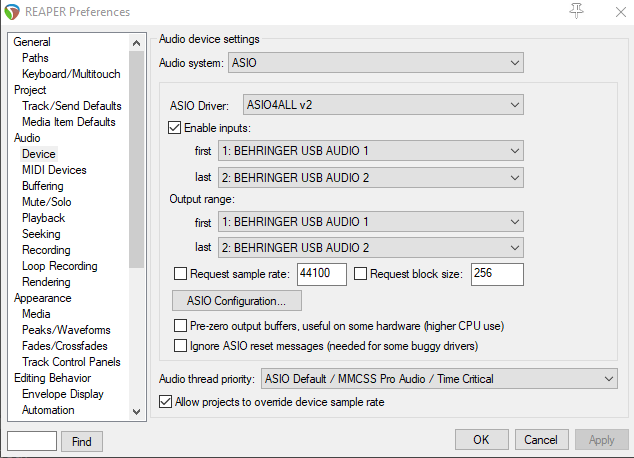
Task: Click the sample rate field showing 44100
Action: point(322,274)
